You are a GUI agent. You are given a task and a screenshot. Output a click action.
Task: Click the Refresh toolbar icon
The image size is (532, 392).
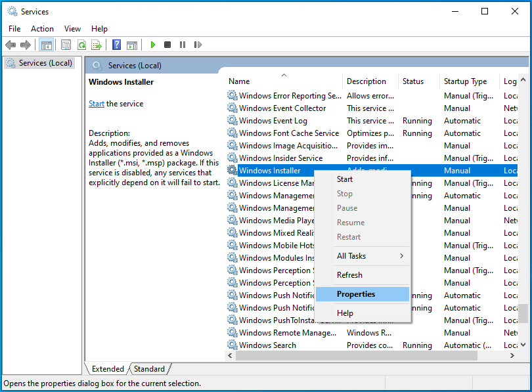tap(81, 45)
